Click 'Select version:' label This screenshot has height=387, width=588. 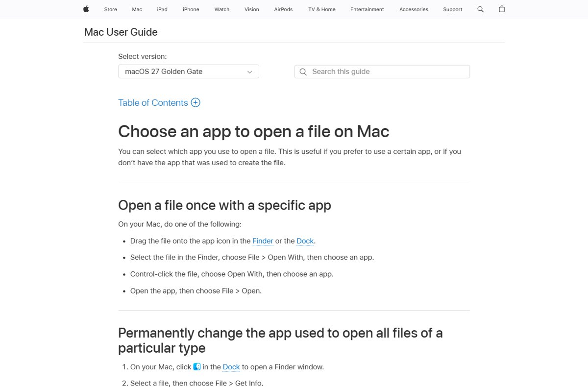point(143,56)
